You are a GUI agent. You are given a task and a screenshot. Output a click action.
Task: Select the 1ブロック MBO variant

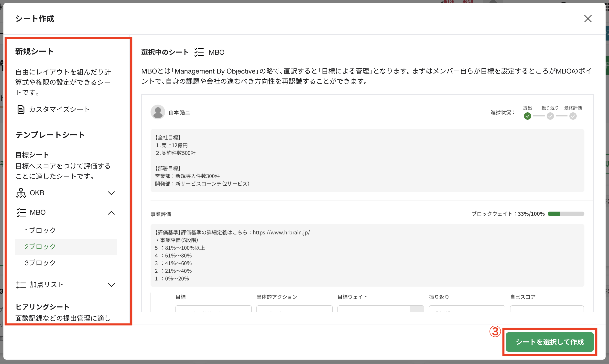(x=40, y=230)
